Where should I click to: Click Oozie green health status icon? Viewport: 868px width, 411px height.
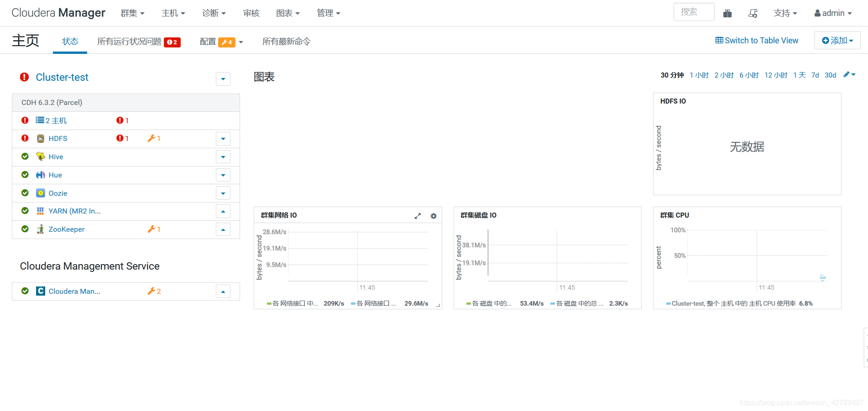tap(25, 193)
